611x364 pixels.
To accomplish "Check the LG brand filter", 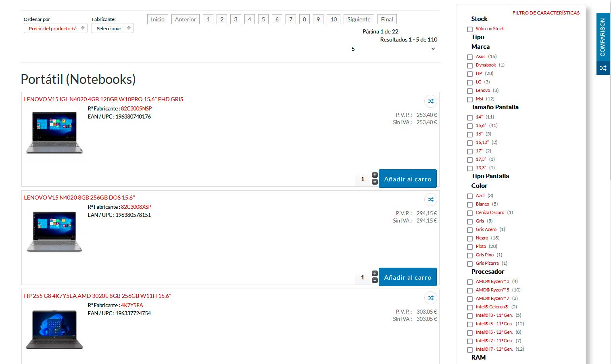I will point(470,83).
